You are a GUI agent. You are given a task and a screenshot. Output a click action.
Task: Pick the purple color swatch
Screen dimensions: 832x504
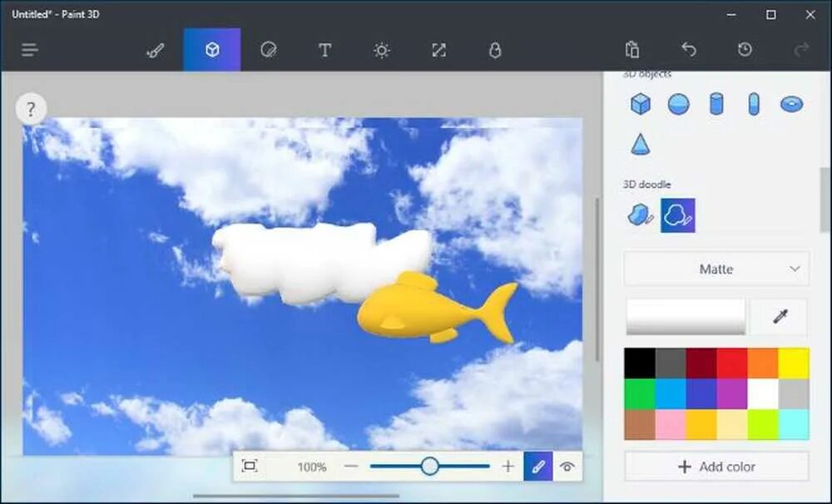pyautogui.click(x=731, y=394)
